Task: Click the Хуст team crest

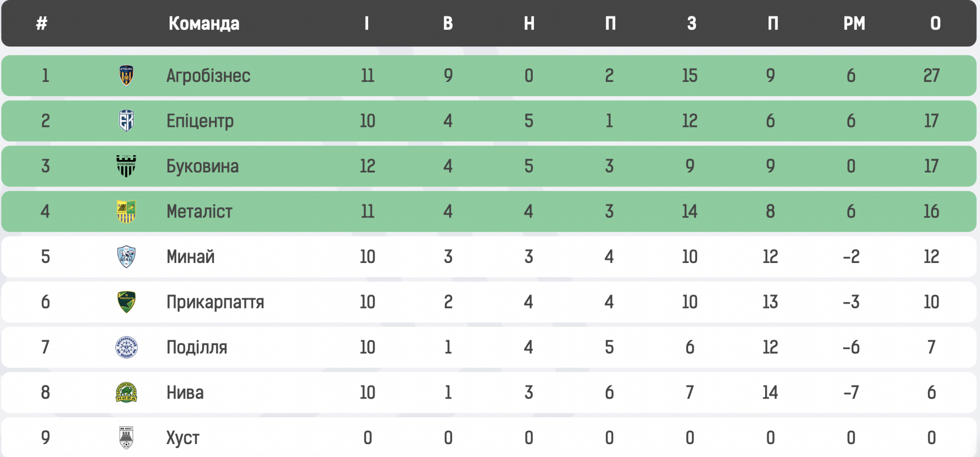Action: (x=126, y=438)
